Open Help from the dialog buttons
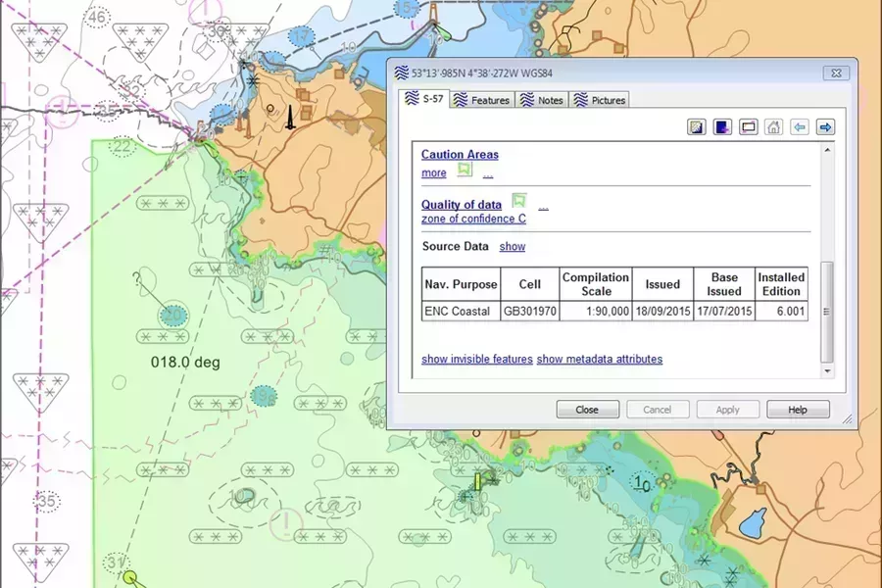The image size is (882, 588). pyautogui.click(x=798, y=409)
